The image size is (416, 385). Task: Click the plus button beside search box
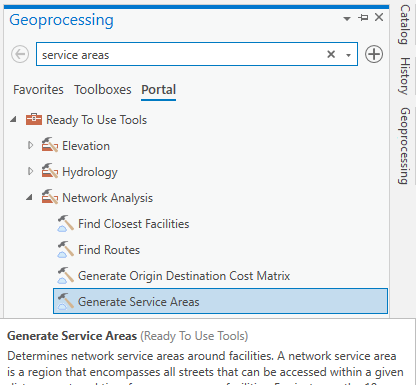374,54
